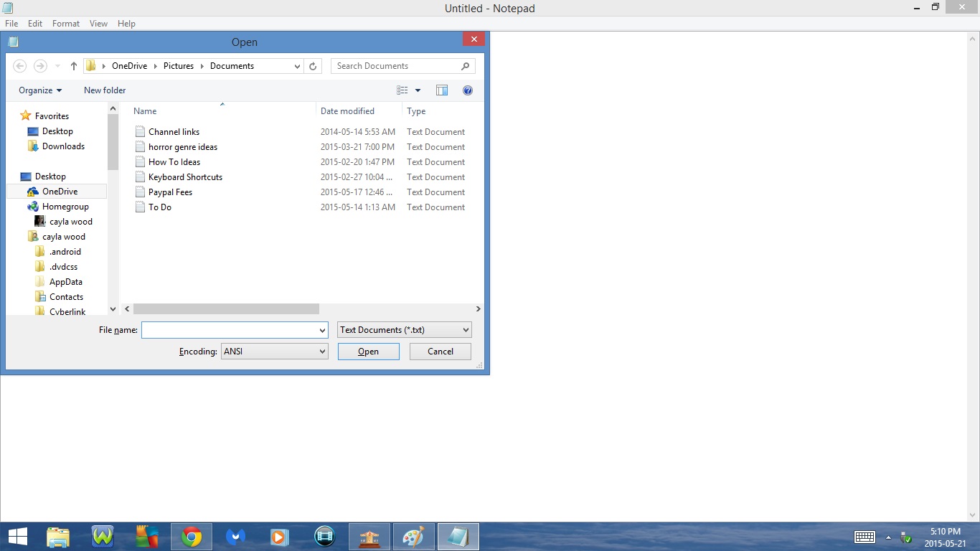Viewport: 980px width, 551px height.
Task: Show the preview pane
Action: (442, 90)
